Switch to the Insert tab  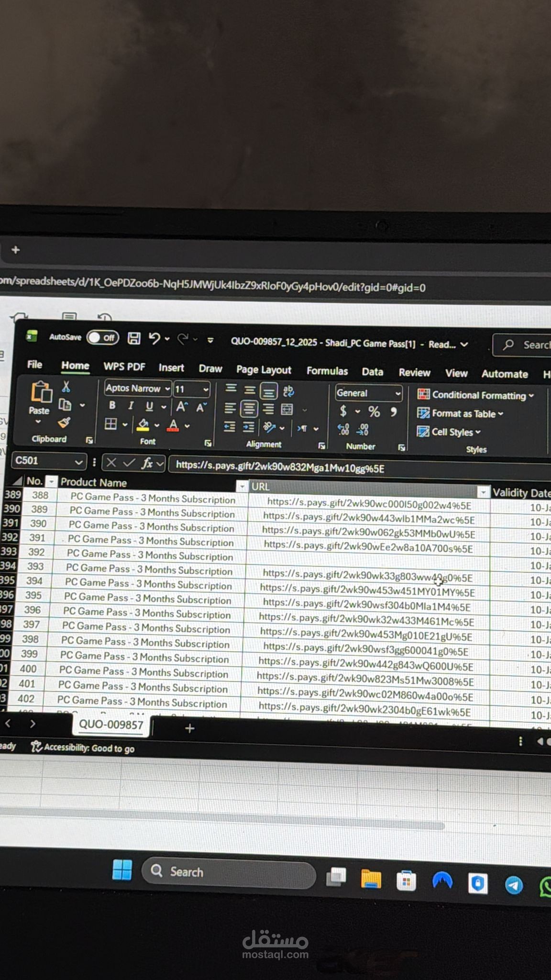pos(171,367)
